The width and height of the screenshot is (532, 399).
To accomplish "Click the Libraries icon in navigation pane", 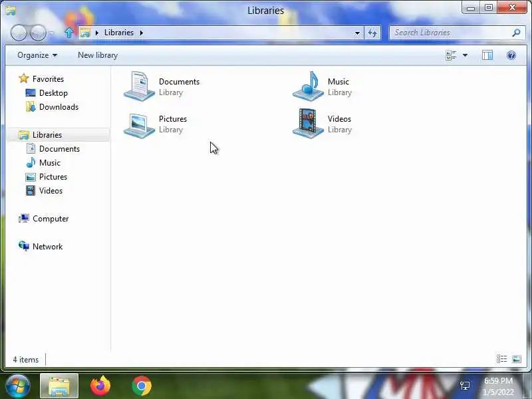I will click(x=24, y=135).
